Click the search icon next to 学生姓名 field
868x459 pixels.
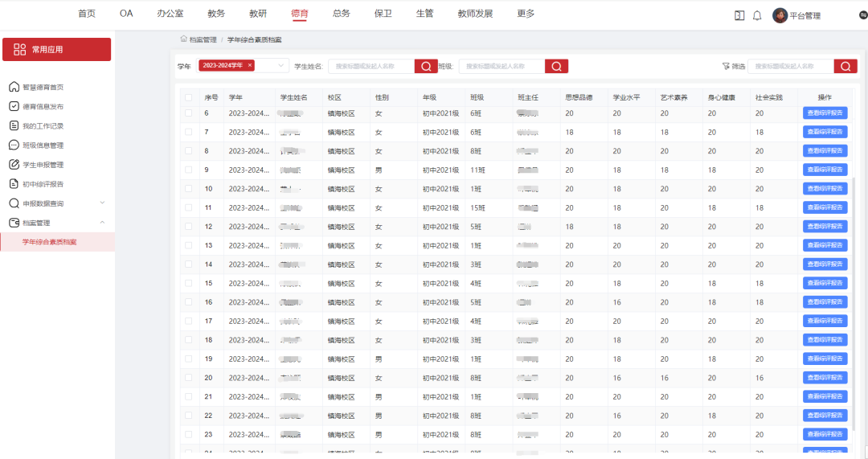[426, 66]
